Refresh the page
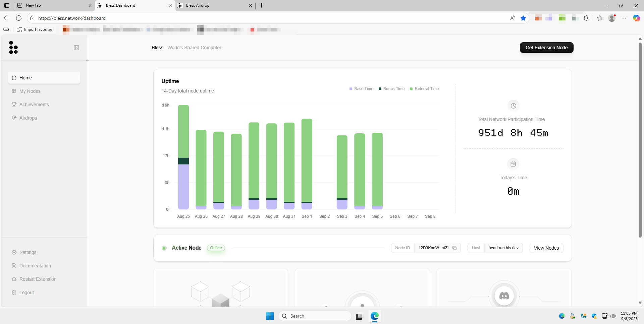 point(19,18)
